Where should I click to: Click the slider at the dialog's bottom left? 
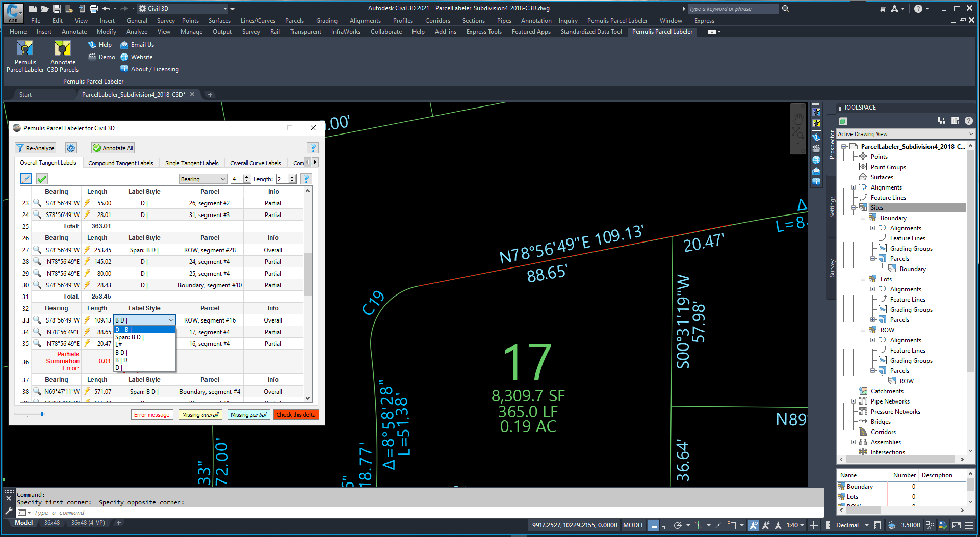point(42,414)
